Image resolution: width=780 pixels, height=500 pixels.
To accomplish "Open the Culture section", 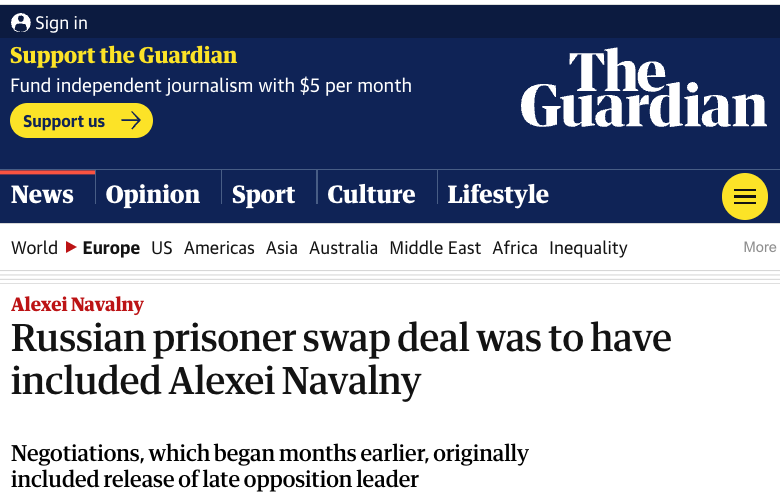I will click(371, 194).
